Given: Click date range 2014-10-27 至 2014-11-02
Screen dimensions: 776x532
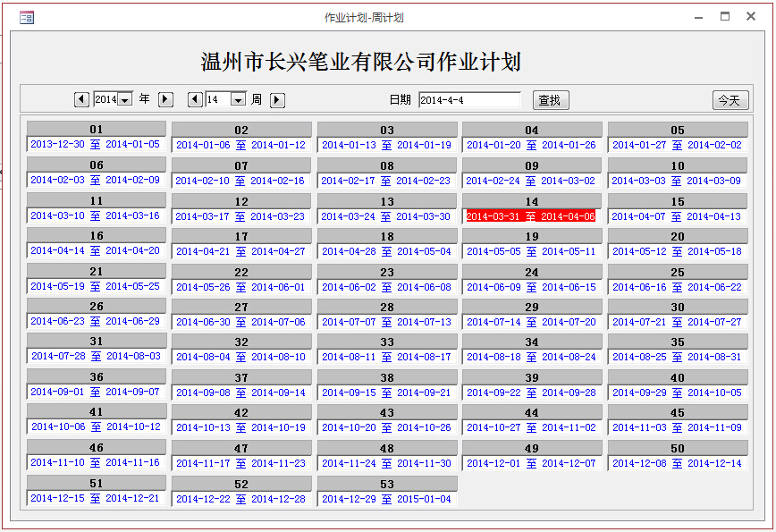Looking at the screenshot, I should click(531, 427).
